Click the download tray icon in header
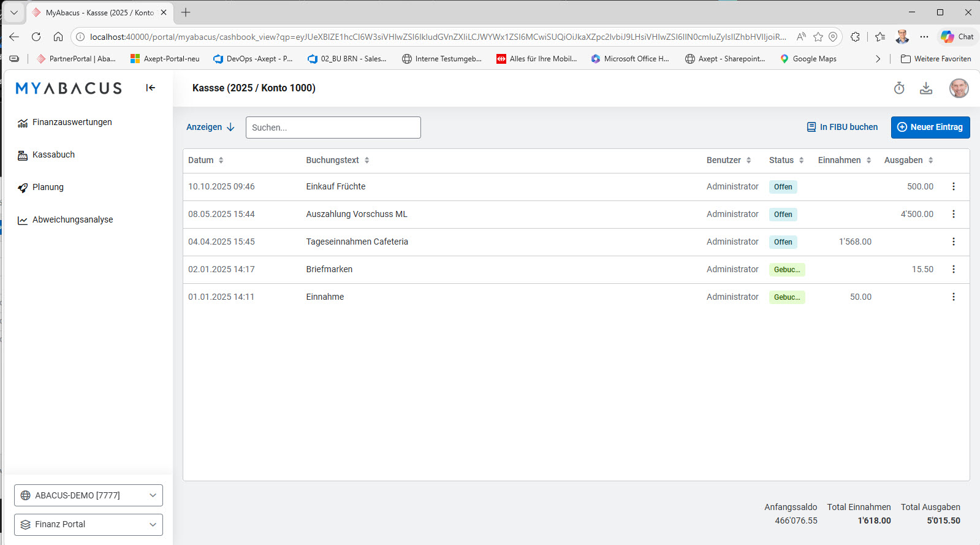 [x=926, y=88]
